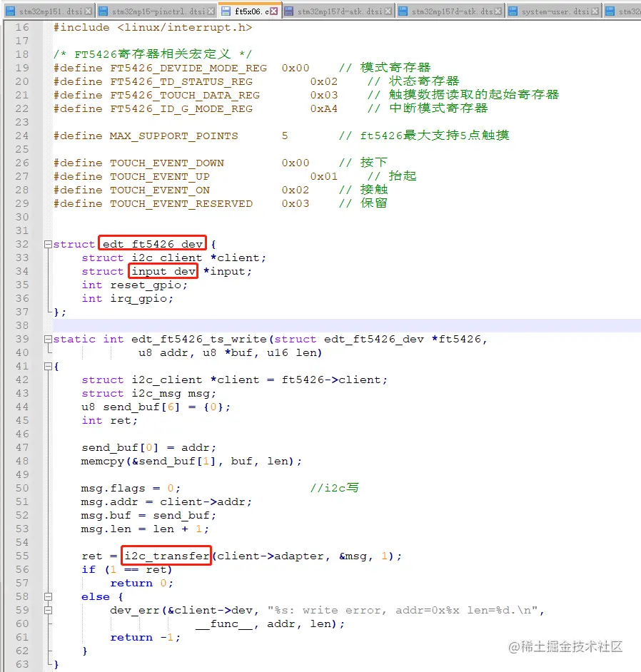Click FT5426_ID_G_MODE_REG macro name

click(181, 109)
